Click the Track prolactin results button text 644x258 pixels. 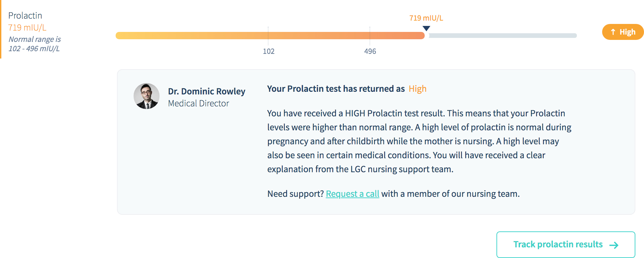tap(558, 244)
